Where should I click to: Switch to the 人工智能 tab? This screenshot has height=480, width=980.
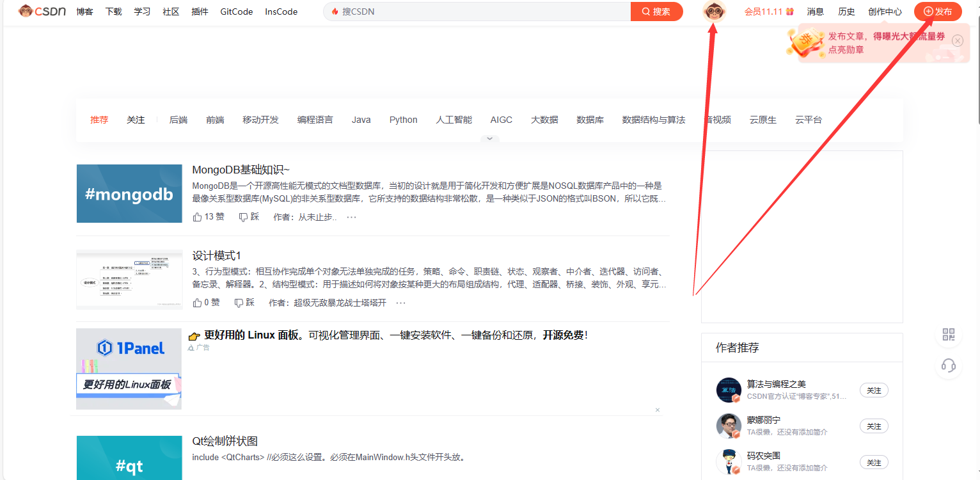click(x=454, y=120)
